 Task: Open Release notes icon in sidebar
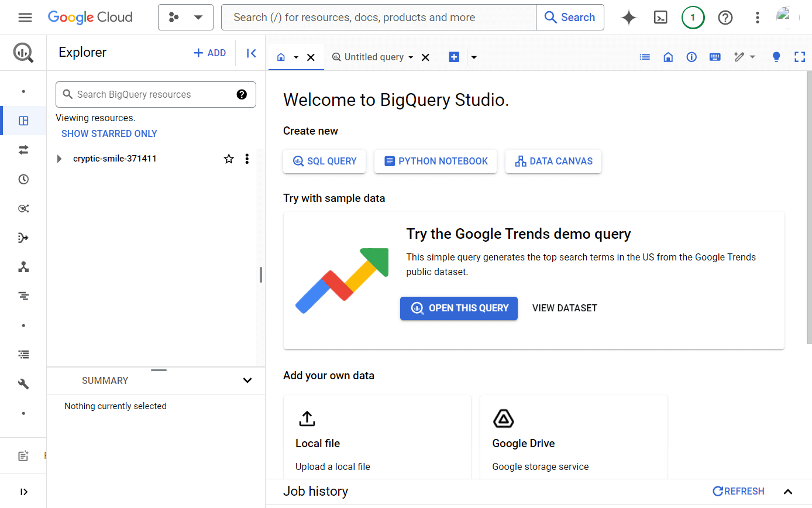tap(23, 456)
